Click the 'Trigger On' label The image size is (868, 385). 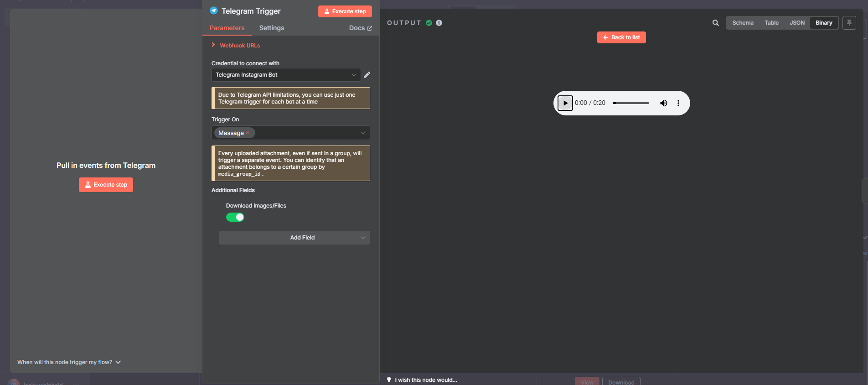click(x=225, y=120)
